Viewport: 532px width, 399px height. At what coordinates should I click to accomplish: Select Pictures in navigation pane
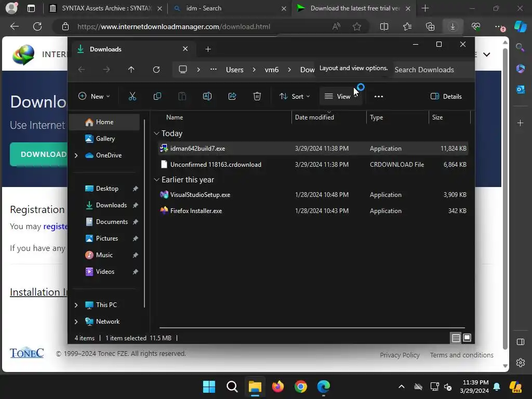click(107, 238)
